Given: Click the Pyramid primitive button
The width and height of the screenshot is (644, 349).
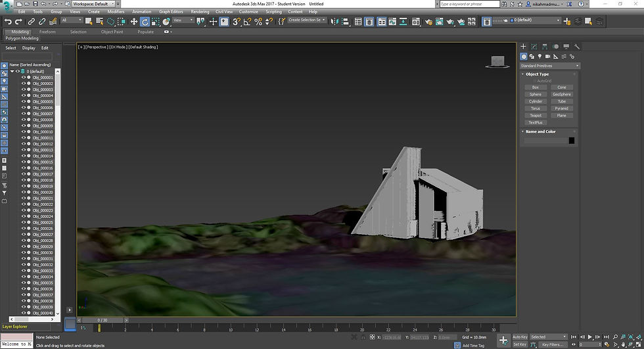Looking at the screenshot, I should (x=561, y=108).
